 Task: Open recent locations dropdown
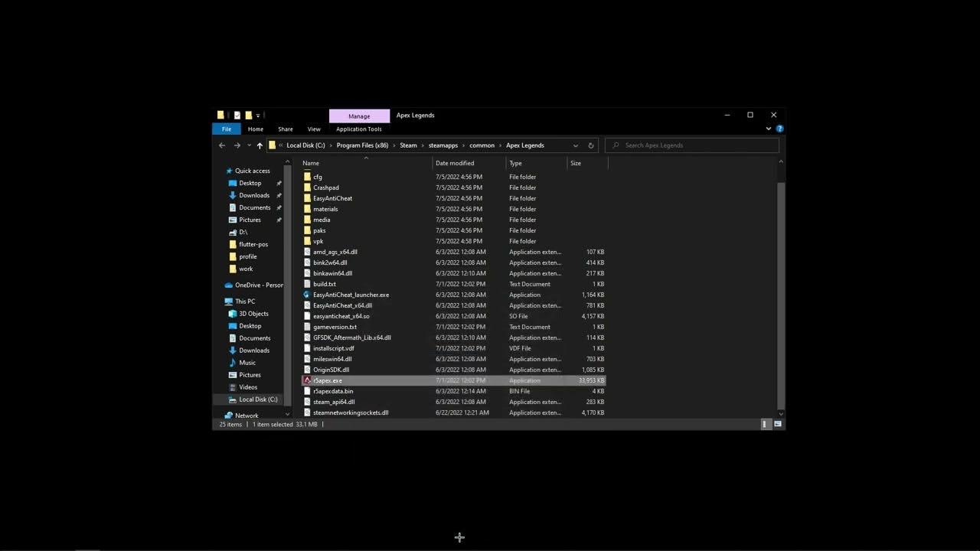point(249,145)
